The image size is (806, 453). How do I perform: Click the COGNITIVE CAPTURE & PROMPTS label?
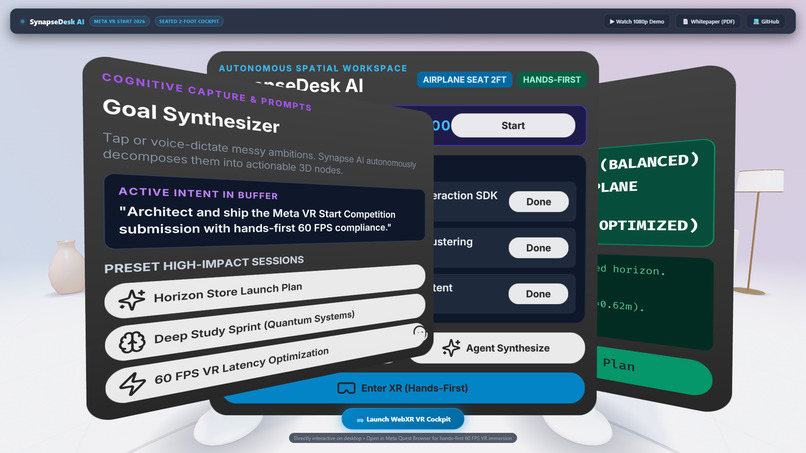pyautogui.click(x=207, y=92)
